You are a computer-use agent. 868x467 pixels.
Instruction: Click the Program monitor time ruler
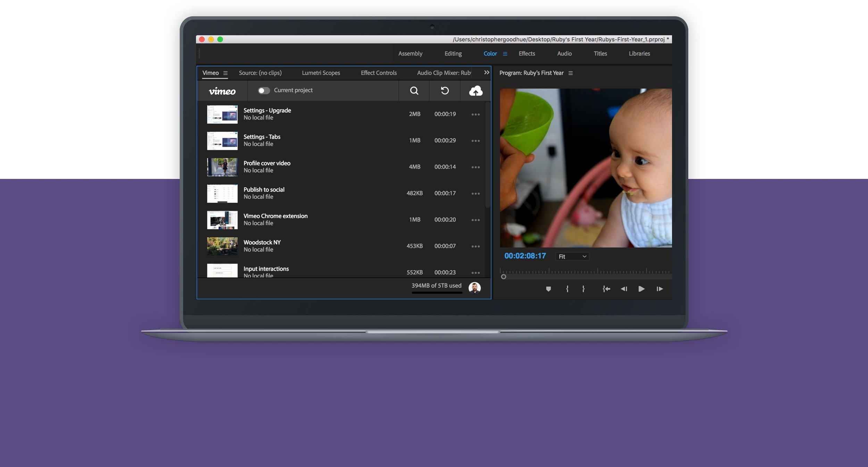[x=585, y=271]
